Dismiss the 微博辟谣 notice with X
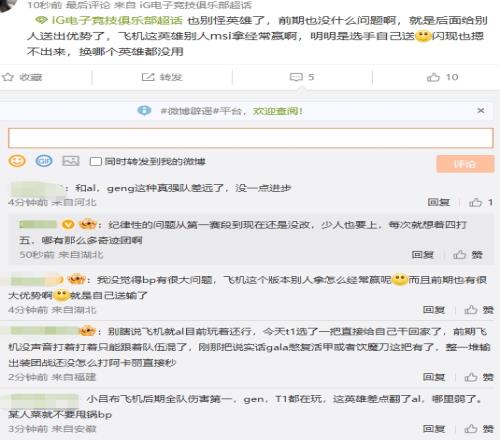 tap(480, 110)
